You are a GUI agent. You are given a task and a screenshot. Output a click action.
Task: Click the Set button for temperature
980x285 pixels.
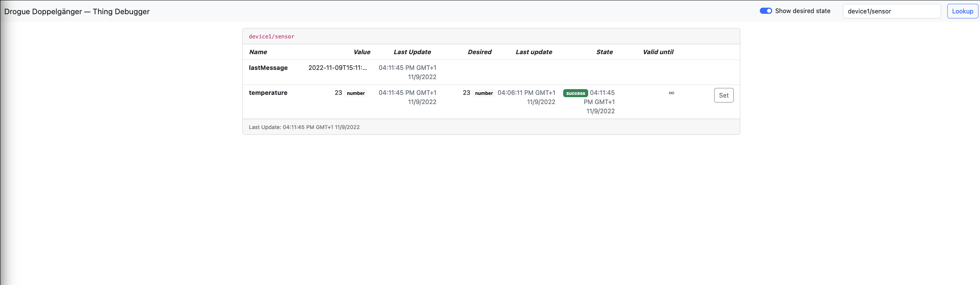(x=724, y=95)
